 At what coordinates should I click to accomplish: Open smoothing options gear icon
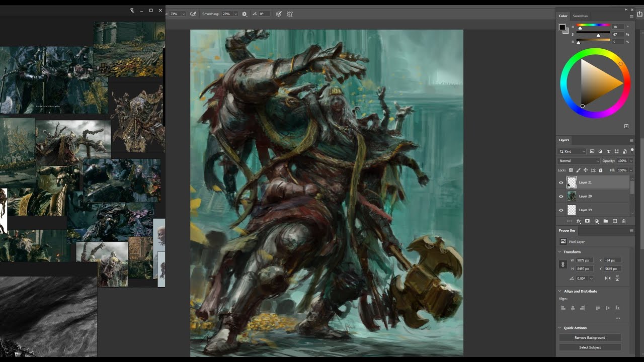click(x=245, y=14)
